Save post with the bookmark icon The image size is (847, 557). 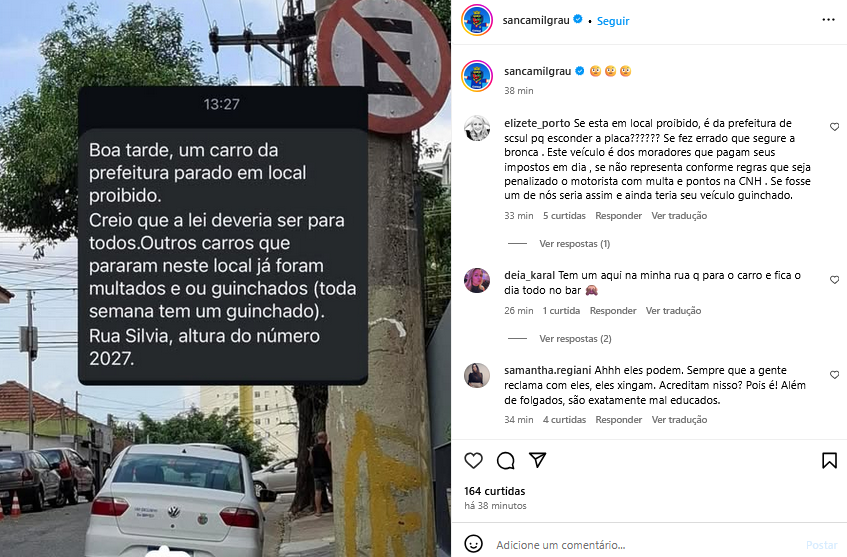coord(829,460)
